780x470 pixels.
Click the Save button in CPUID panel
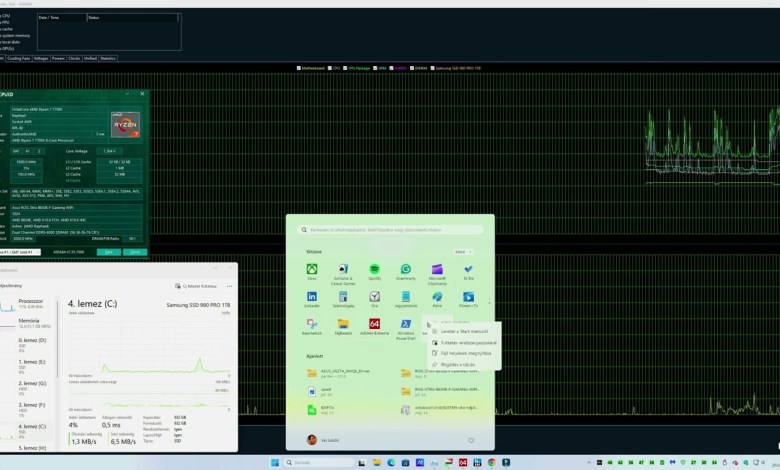click(x=108, y=252)
